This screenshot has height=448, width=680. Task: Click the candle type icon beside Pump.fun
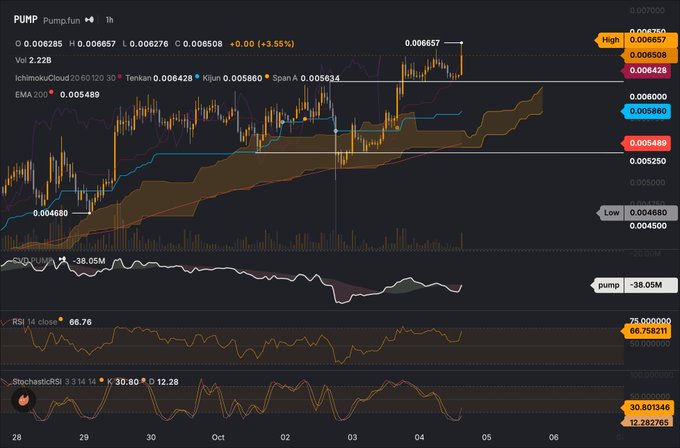coord(89,20)
